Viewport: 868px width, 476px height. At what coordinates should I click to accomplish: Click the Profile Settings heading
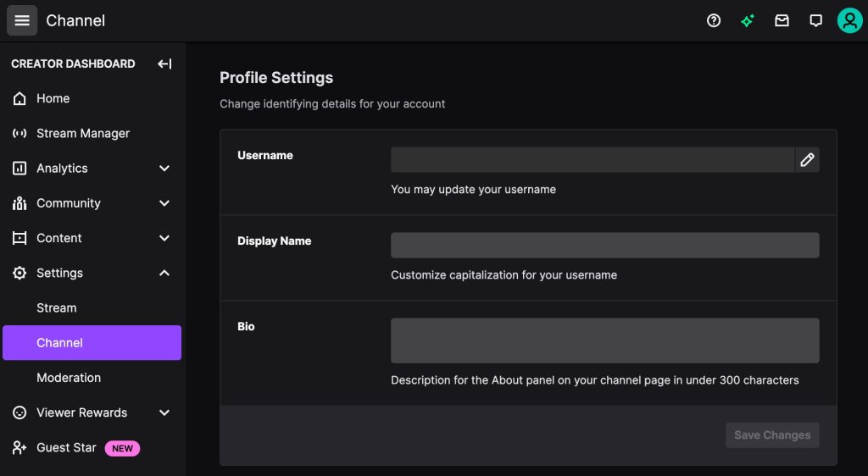[x=276, y=77]
